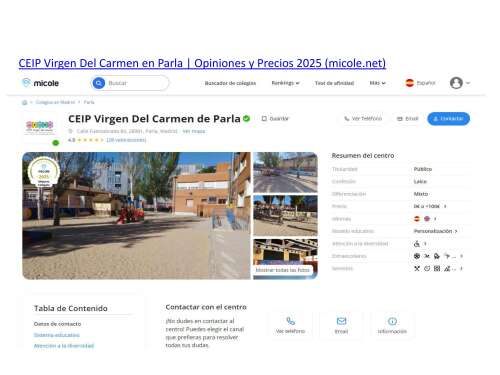Click Mostrar todas las fotos

pos(283,270)
